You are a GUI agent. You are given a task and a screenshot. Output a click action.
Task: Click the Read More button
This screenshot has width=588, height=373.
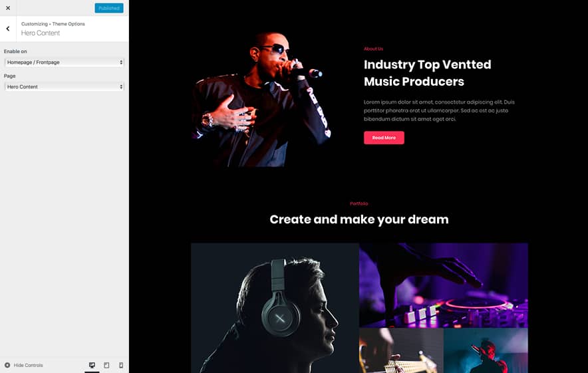pyautogui.click(x=384, y=138)
